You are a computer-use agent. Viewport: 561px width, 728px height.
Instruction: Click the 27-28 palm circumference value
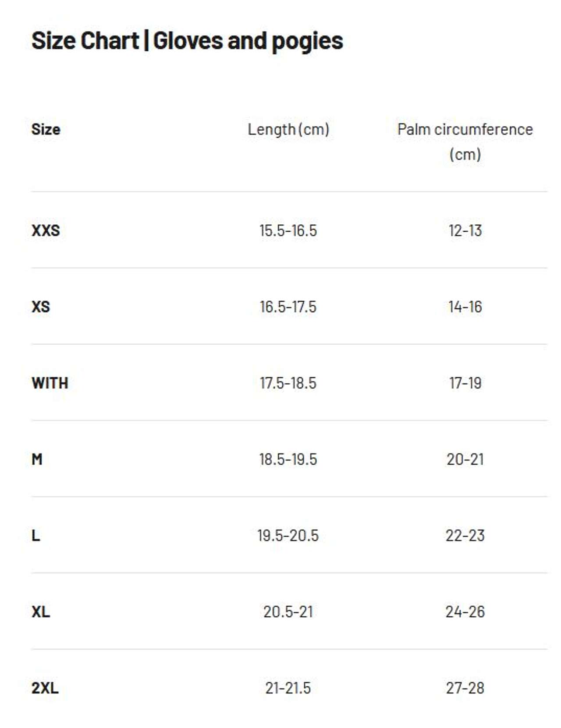pos(465,688)
